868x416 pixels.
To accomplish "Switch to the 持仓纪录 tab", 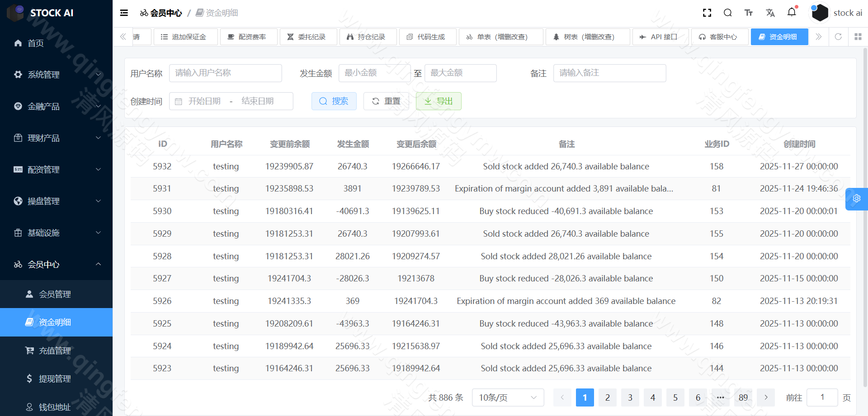I will [368, 37].
